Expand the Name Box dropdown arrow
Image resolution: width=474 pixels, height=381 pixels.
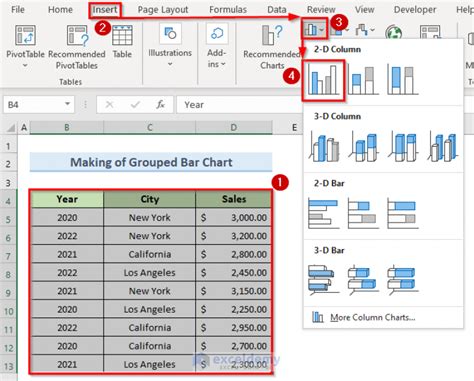click(x=68, y=104)
